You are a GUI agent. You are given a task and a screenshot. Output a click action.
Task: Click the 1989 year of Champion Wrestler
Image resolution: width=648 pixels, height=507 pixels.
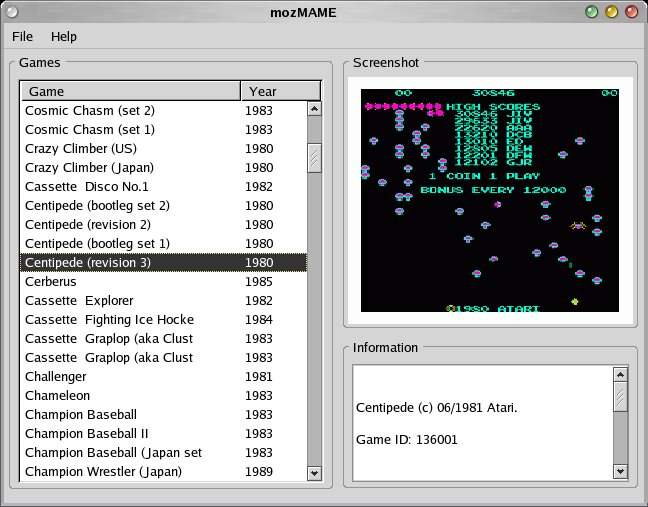coord(259,472)
